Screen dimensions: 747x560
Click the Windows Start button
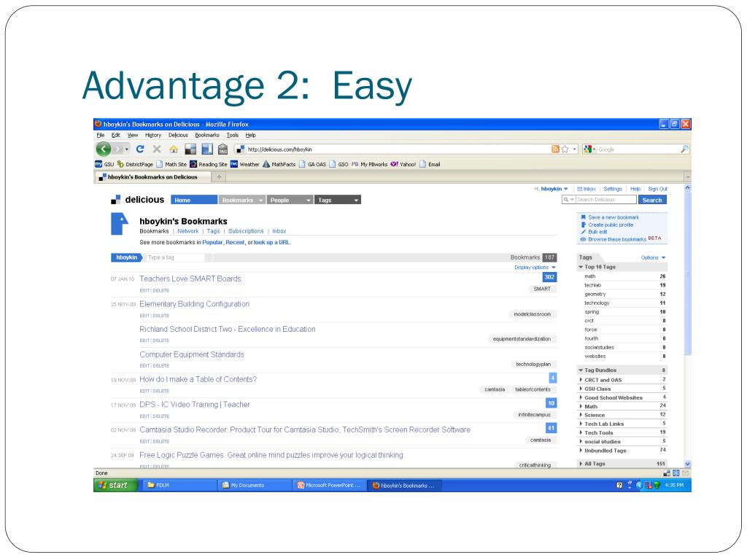(x=116, y=485)
